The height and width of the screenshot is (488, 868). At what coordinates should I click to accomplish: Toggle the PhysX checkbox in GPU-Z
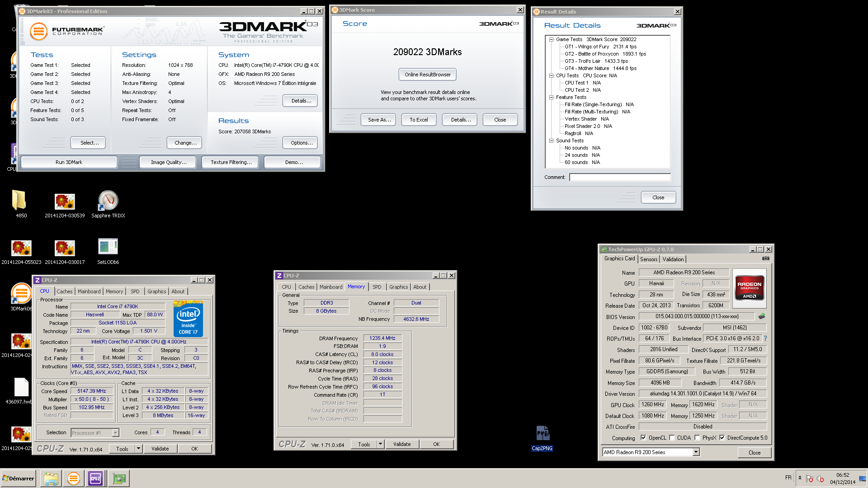[x=698, y=437]
